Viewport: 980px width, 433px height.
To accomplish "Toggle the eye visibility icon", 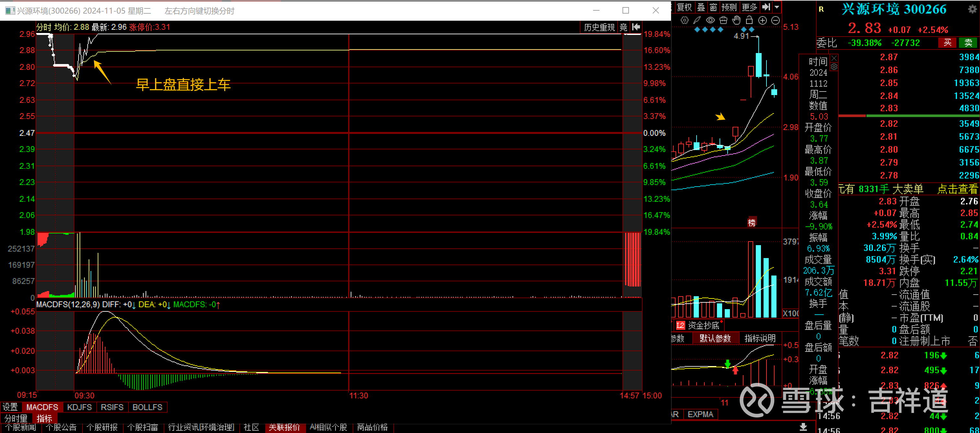I will click(x=710, y=20).
